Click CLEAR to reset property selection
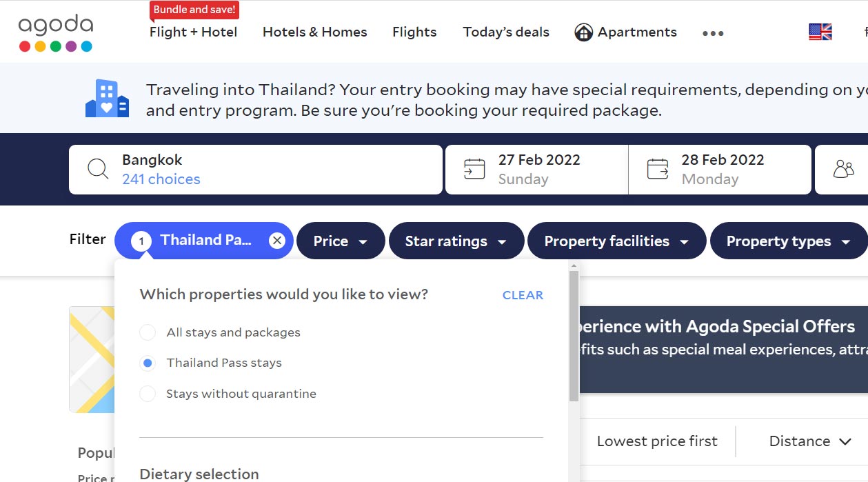868x482 pixels. [522, 295]
